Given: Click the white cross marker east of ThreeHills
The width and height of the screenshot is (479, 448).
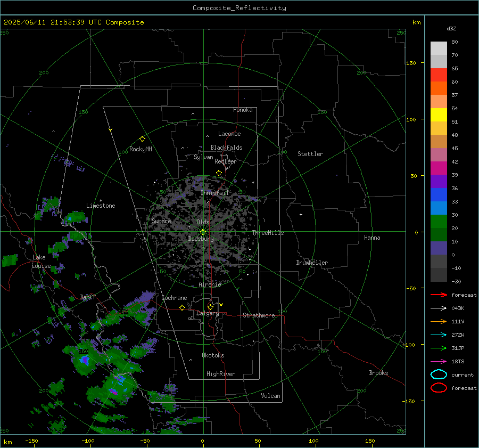Looking at the screenshot, I should click(x=301, y=214).
